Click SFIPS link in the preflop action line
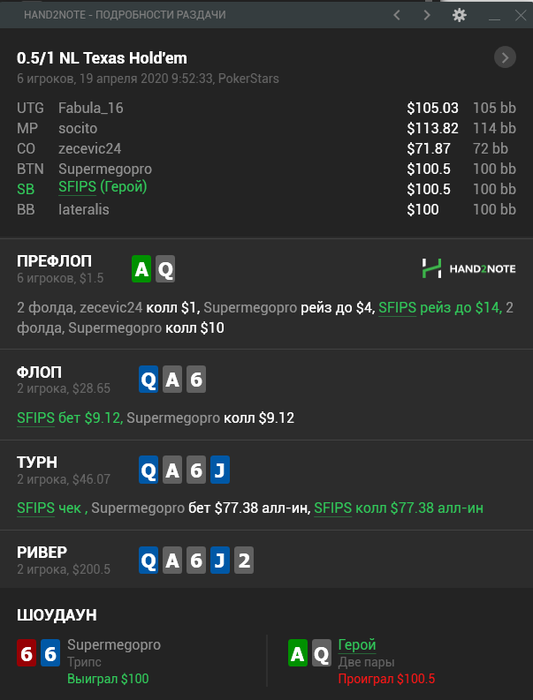Viewport: 533px width, 700px height. coord(397,307)
